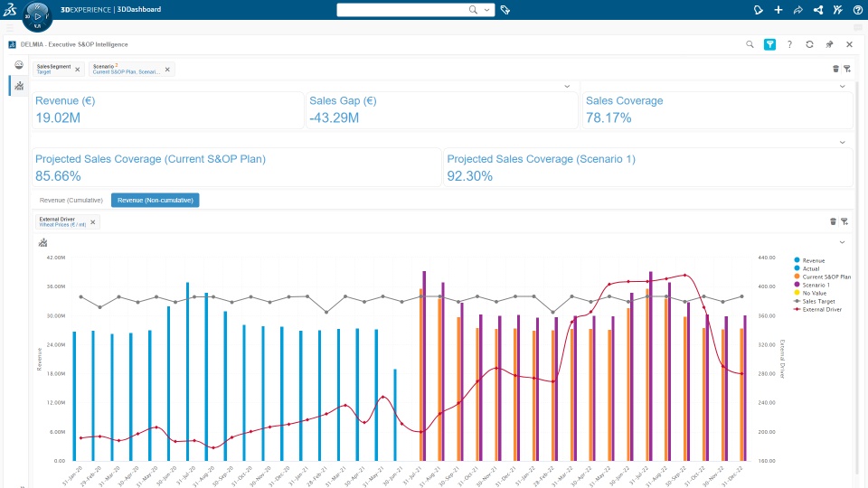Click the plus add icon in the top bar

[778, 9]
